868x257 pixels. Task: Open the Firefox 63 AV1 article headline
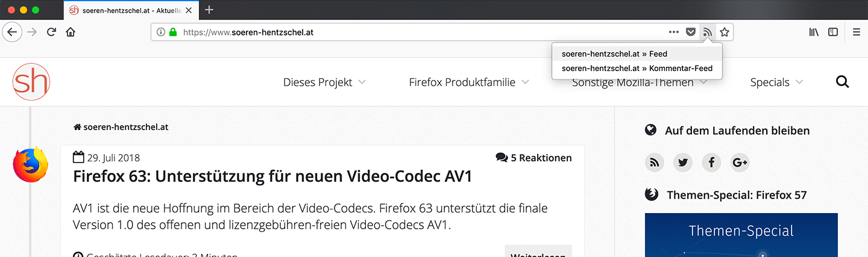click(x=272, y=177)
